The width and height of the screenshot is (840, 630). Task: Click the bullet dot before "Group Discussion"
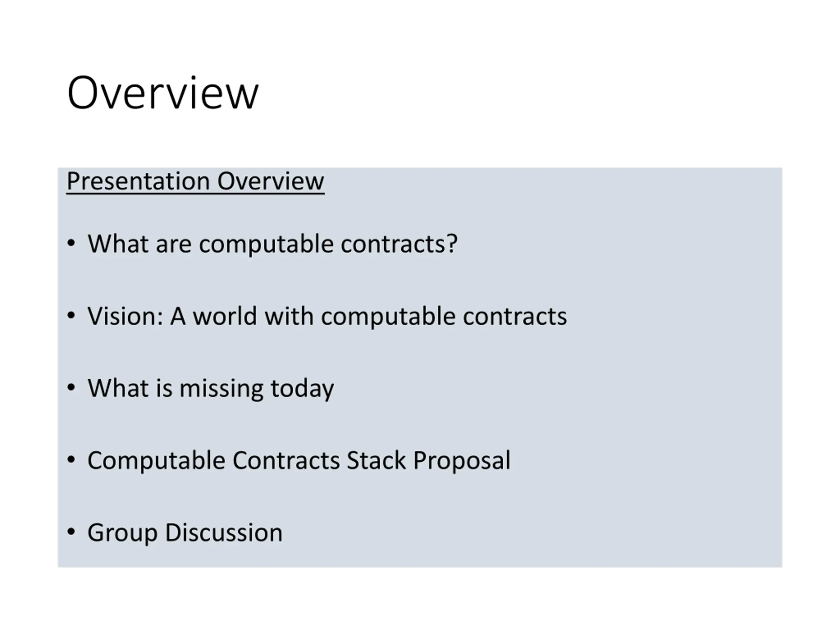point(71,531)
